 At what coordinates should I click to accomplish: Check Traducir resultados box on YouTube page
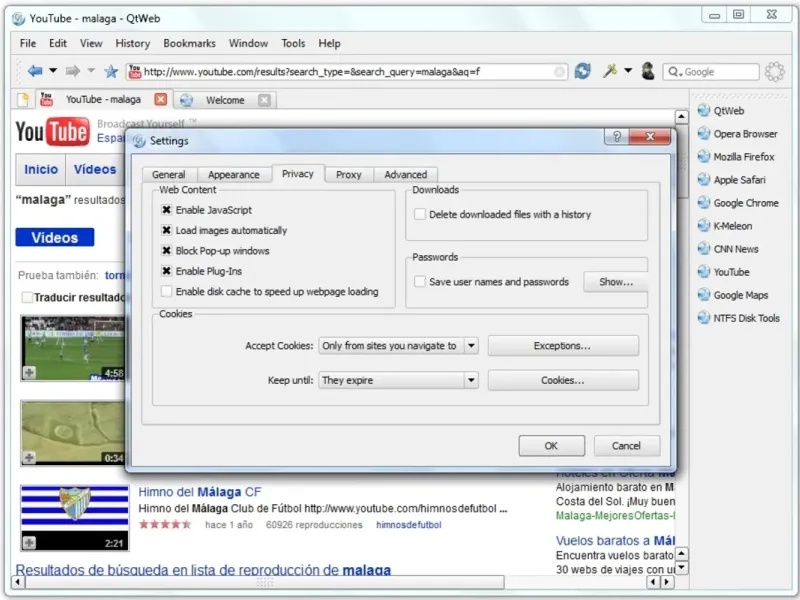pyautogui.click(x=28, y=297)
